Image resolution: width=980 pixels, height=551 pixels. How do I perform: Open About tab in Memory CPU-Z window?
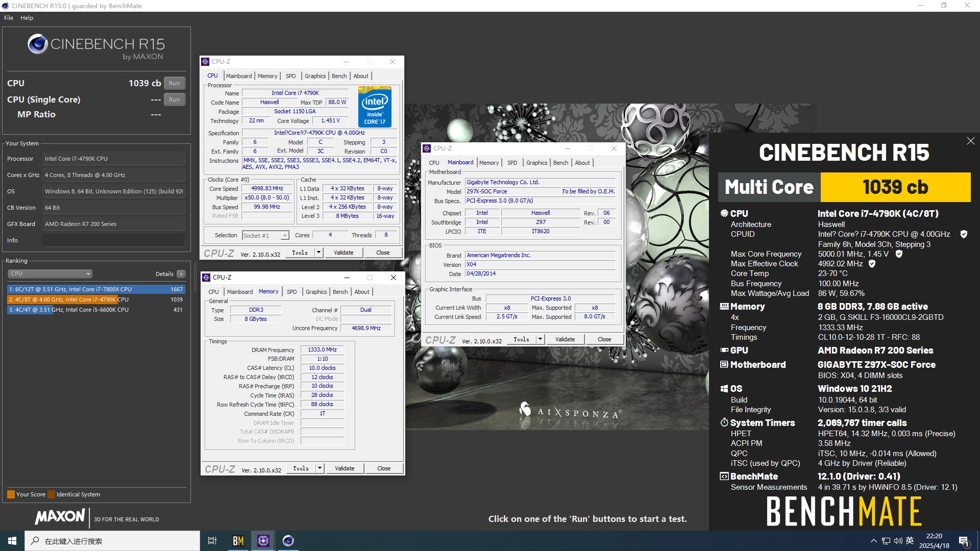point(362,292)
